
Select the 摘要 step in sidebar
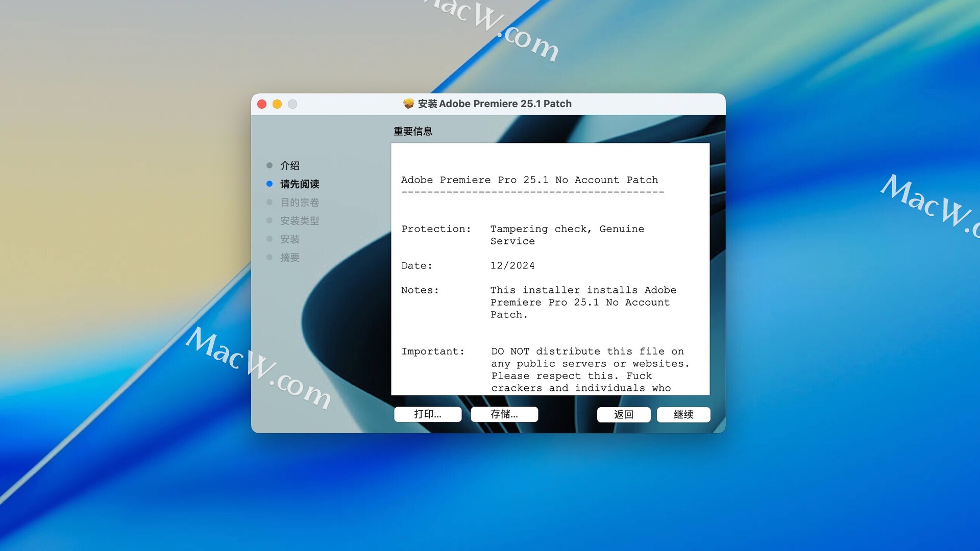click(290, 257)
